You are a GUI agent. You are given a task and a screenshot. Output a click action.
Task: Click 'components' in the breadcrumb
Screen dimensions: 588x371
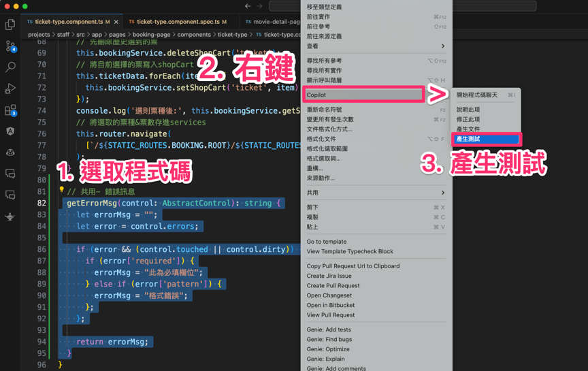(194, 35)
